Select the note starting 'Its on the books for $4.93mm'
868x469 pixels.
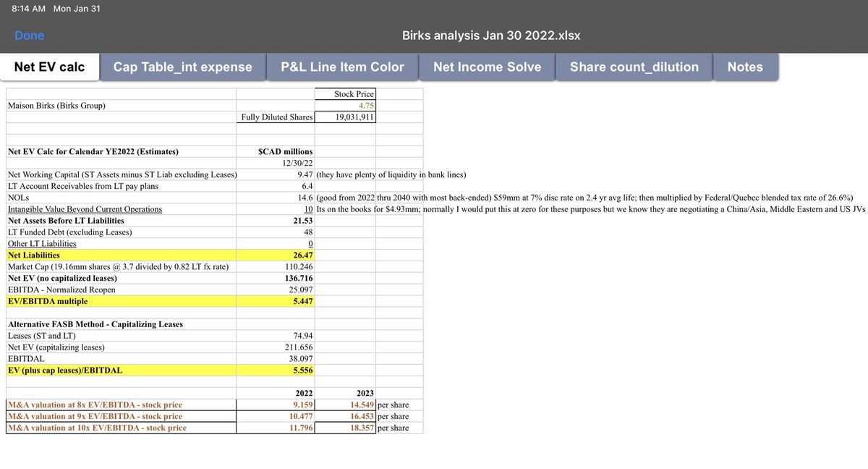click(x=591, y=209)
